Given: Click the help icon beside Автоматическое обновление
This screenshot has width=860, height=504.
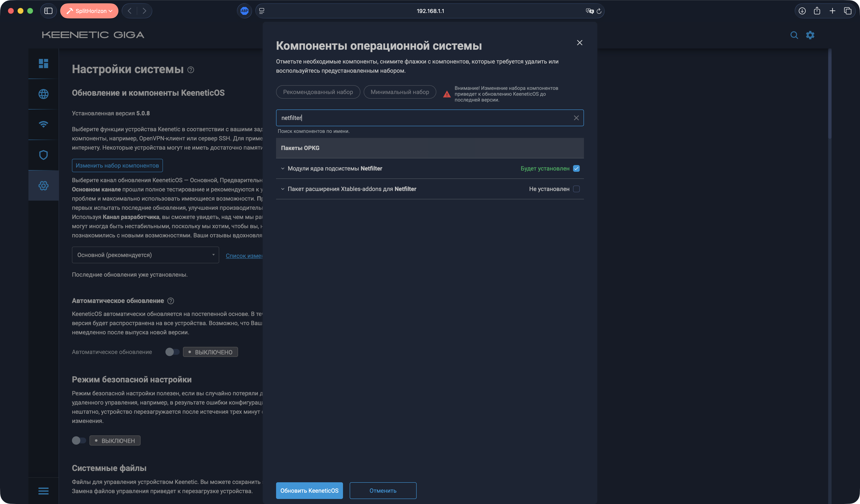Looking at the screenshot, I should pyautogui.click(x=171, y=301).
